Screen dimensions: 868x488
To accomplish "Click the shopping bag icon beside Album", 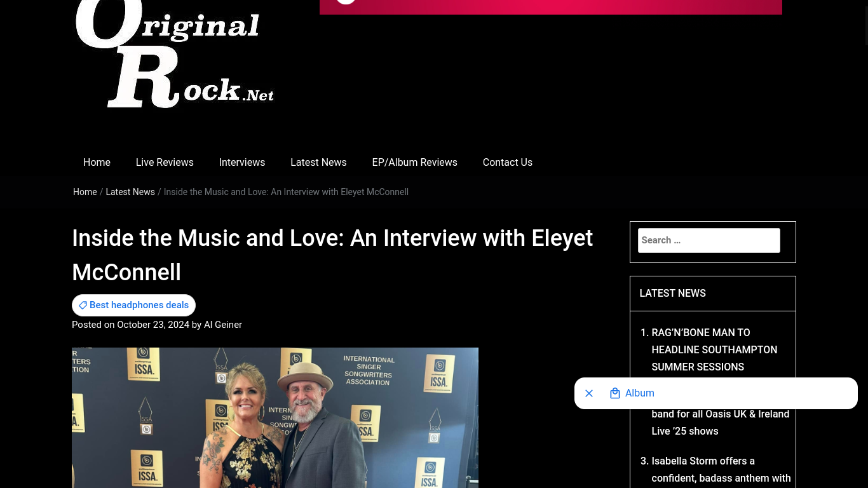I will coord(615,393).
